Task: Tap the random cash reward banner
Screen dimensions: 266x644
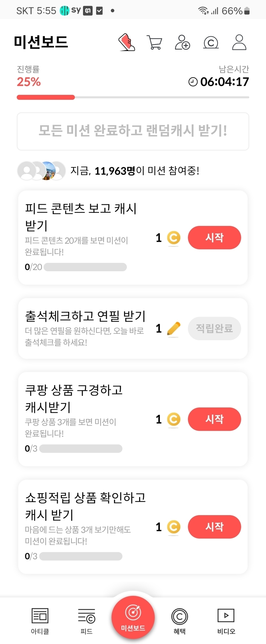Action: click(x=133, y=131)
